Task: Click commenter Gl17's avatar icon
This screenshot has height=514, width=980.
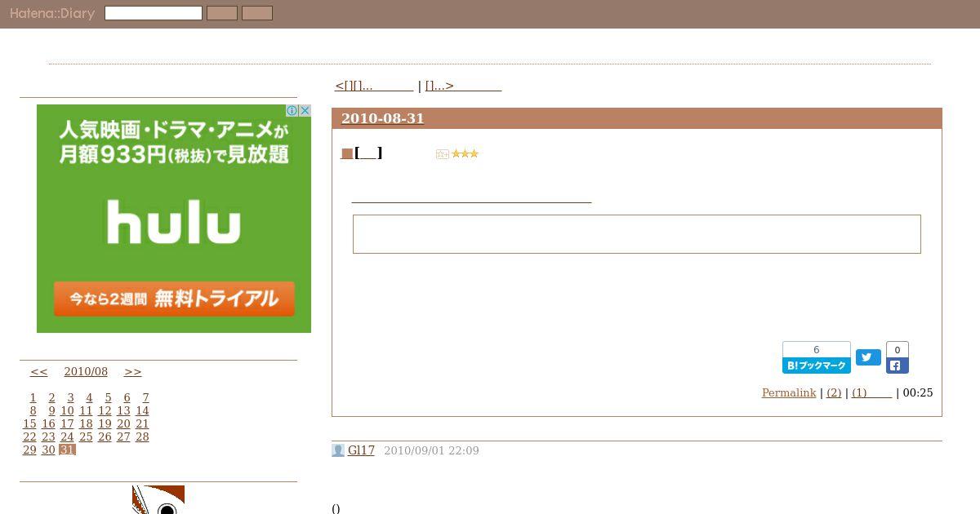Action: click(x=338, y=450)
